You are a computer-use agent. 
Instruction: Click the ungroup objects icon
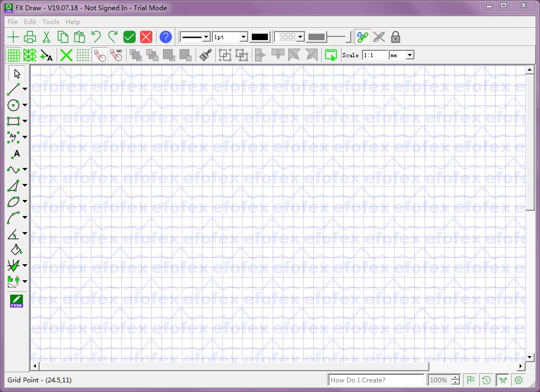(x=242, y=55)
